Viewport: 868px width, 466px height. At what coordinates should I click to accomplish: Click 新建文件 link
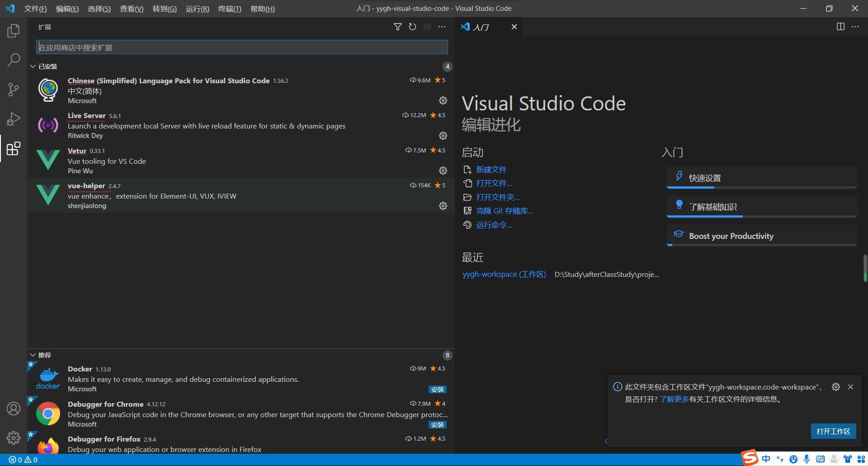[491, 170]
